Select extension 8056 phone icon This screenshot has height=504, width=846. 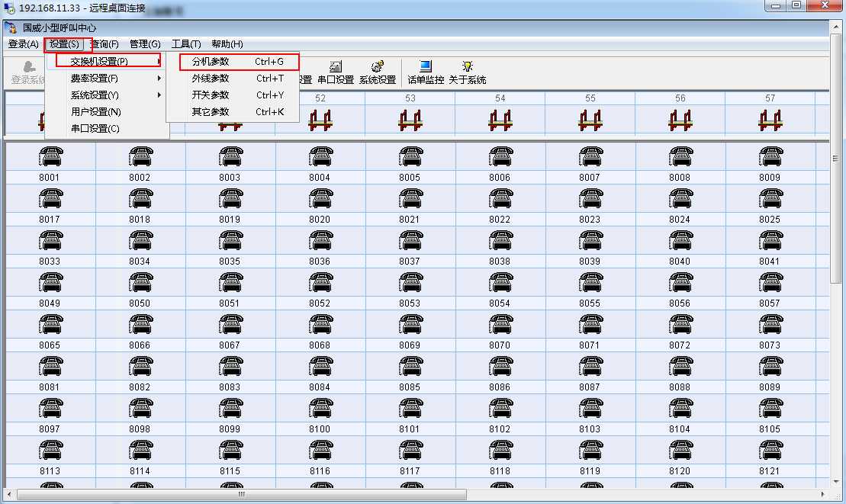[680, 282]
